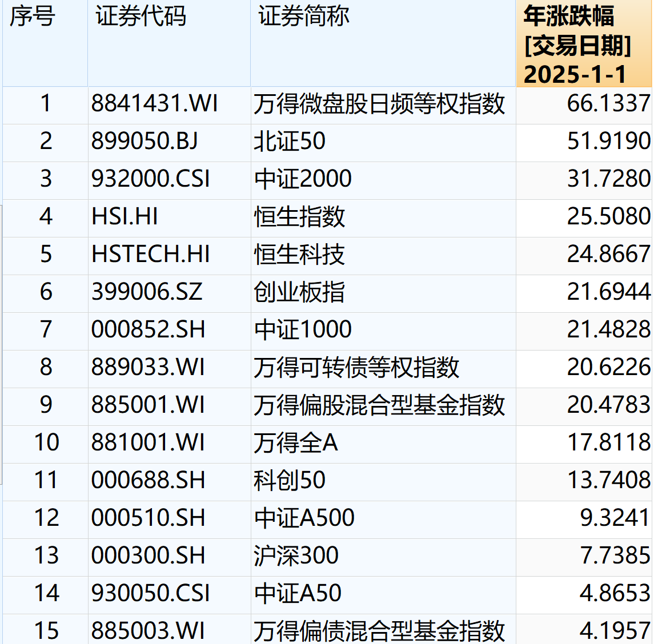Select value cell 25.5080

point(584,219)
